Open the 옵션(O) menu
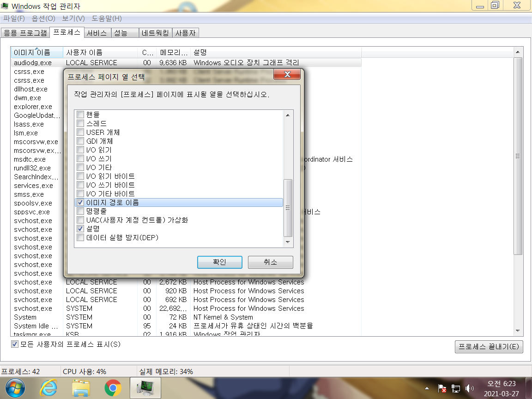This screenshot has width=532, height=399. [43, 18]
